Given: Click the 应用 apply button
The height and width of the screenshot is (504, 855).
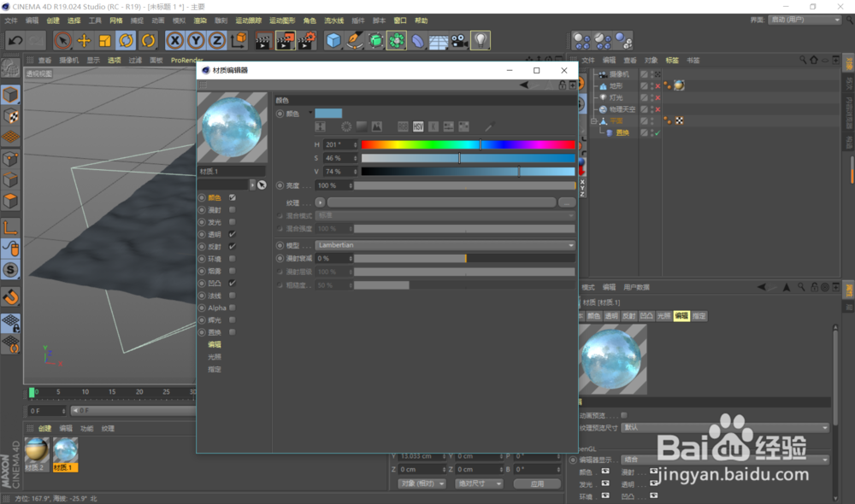Looking at the screenshot, I should (x=537, y=483).
